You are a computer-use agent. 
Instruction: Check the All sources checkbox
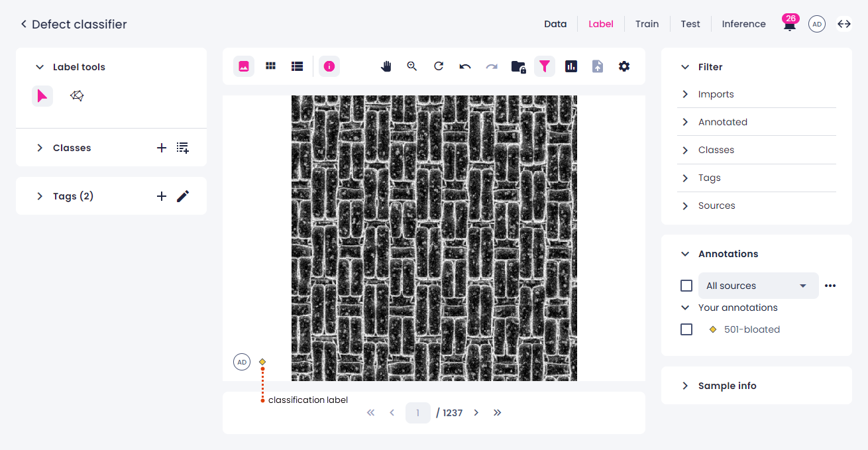tap(686, 286)
